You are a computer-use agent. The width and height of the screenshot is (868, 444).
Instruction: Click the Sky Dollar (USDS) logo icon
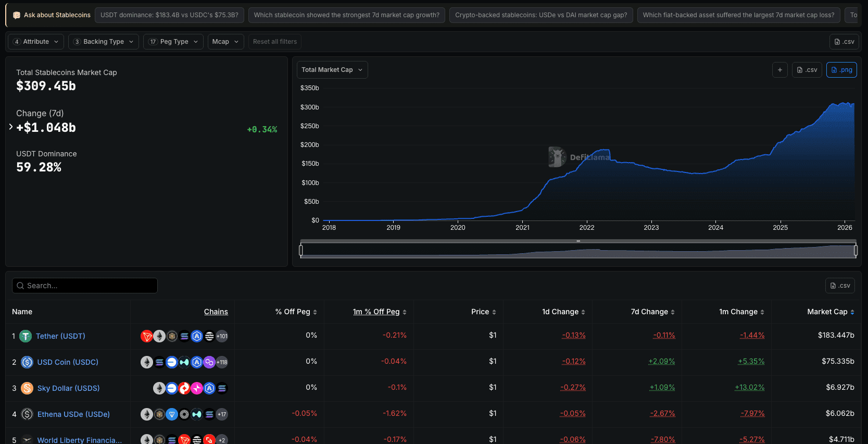pyautogui.click(x=27, y=388)
